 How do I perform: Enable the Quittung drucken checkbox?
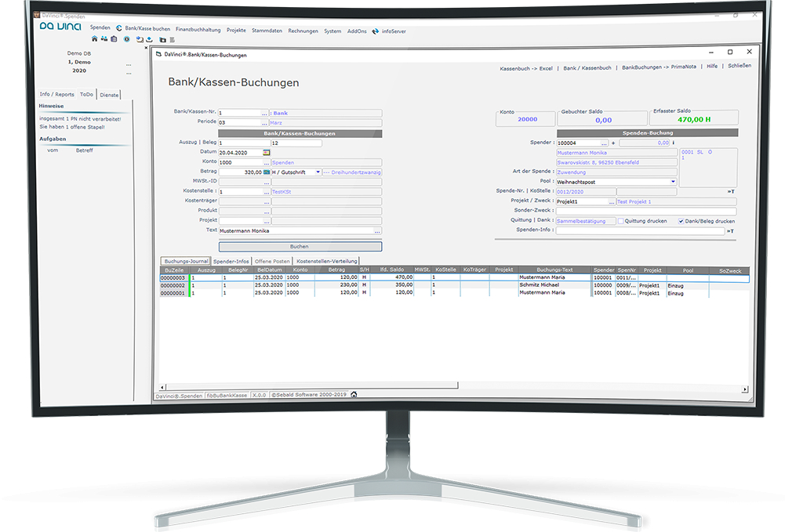621,221
